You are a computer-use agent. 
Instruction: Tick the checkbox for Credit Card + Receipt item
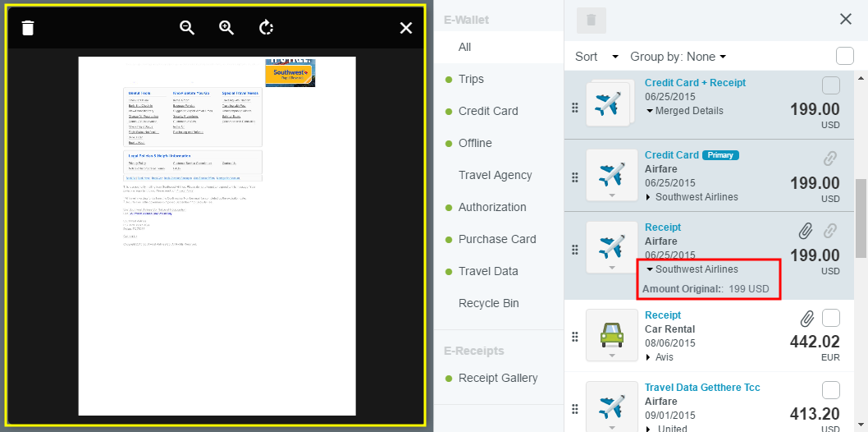[x=830, y=85]
